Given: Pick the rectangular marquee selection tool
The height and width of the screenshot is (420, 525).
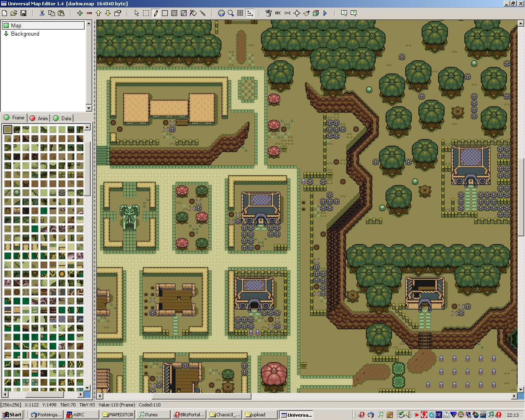Looking at the screenshot, I should [146, 13].
